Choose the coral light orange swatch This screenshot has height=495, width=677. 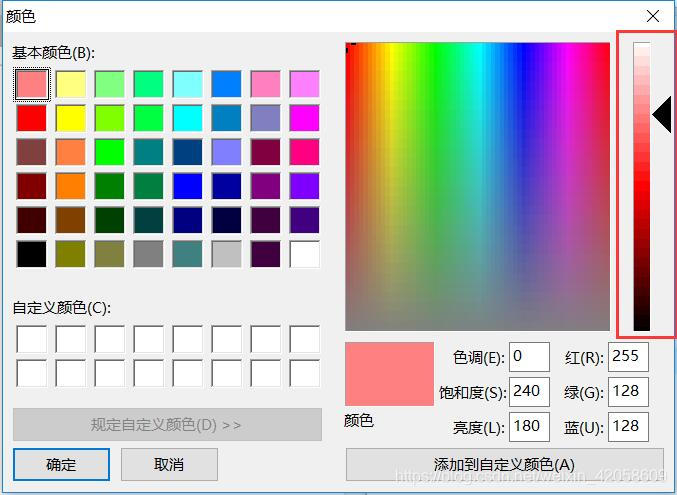[70, 152]
